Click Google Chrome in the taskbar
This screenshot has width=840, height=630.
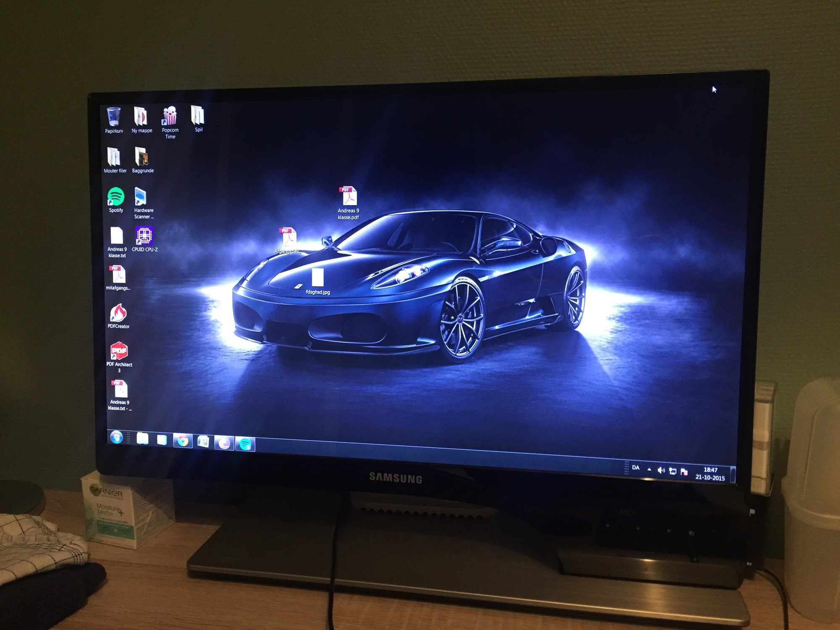[183, 441]
